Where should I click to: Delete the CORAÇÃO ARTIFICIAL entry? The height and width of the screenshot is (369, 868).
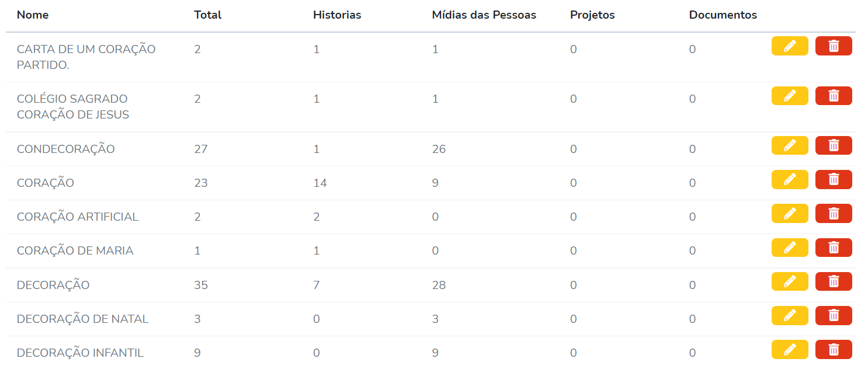click(x=834, y=214)
